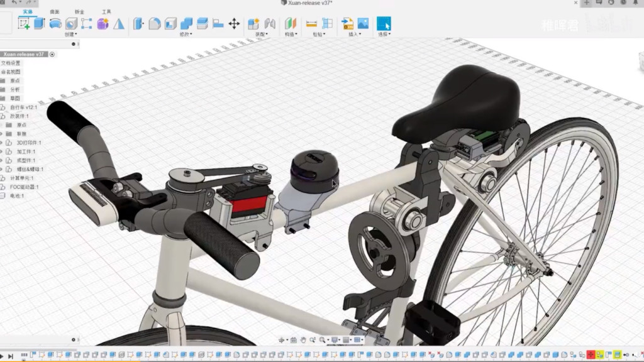Select the Revolve tool in toolbar

(x=55, y=24)
